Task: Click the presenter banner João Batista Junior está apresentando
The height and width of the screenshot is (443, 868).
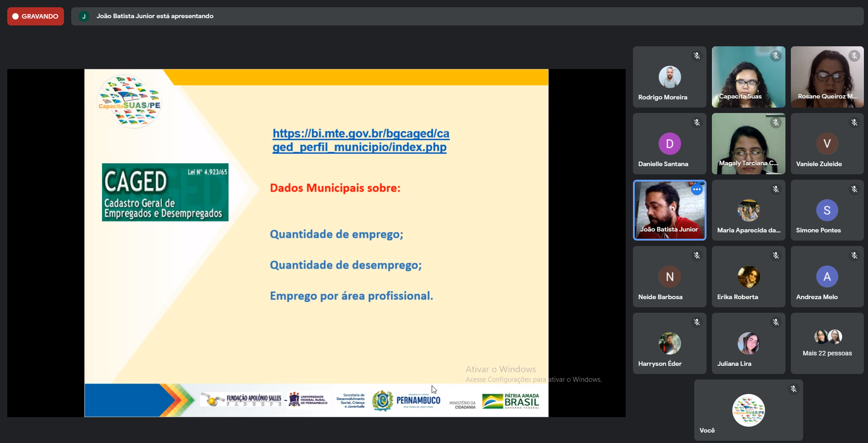Action: [x=155, y=16]
